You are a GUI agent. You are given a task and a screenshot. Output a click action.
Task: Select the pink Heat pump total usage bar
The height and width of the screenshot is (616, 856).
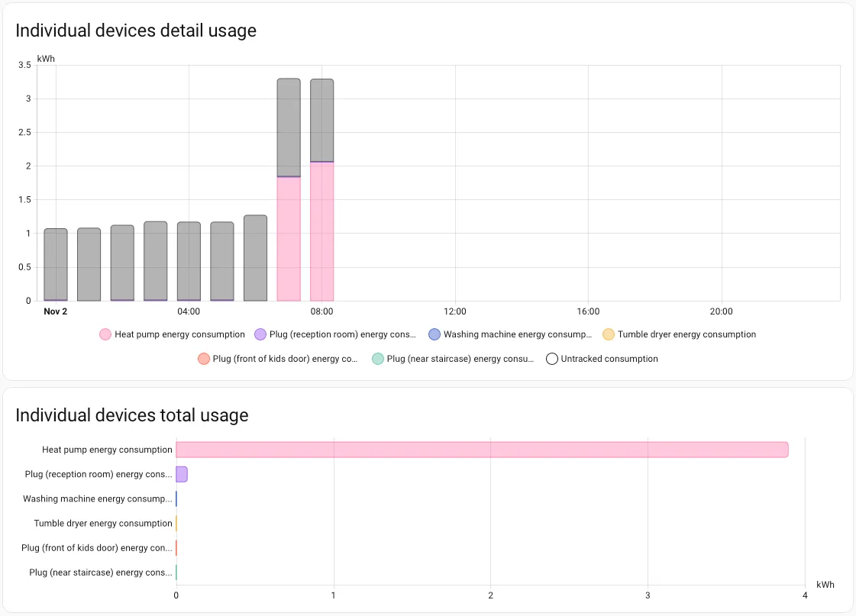click(482, 450)
